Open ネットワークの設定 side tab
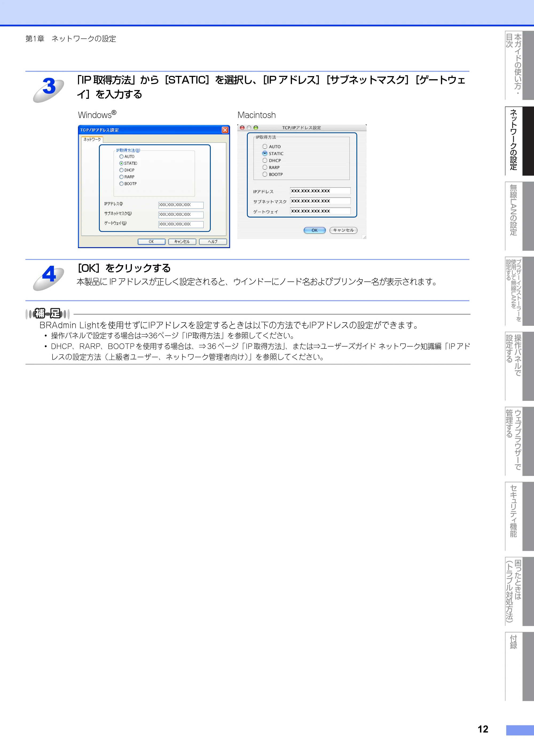 point(519,140)
